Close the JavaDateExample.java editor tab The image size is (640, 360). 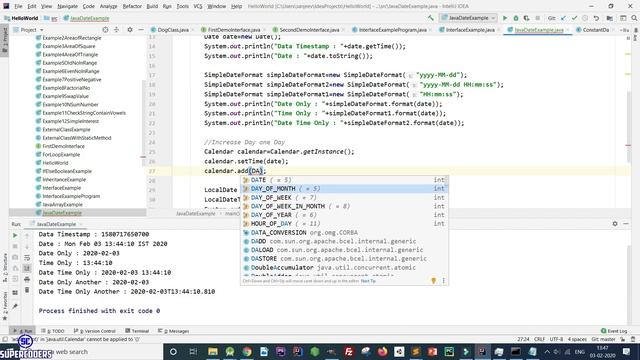click(567, 30)
